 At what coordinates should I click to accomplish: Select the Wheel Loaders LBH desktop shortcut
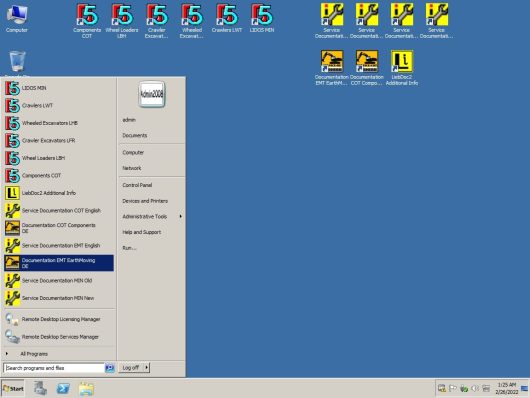point(122,20)
